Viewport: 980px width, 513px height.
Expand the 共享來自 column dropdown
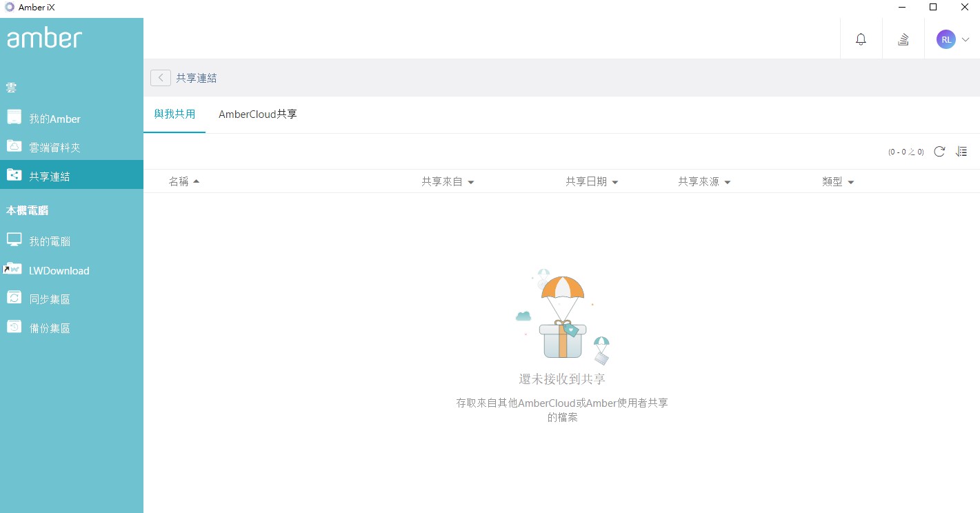(471, 182)
